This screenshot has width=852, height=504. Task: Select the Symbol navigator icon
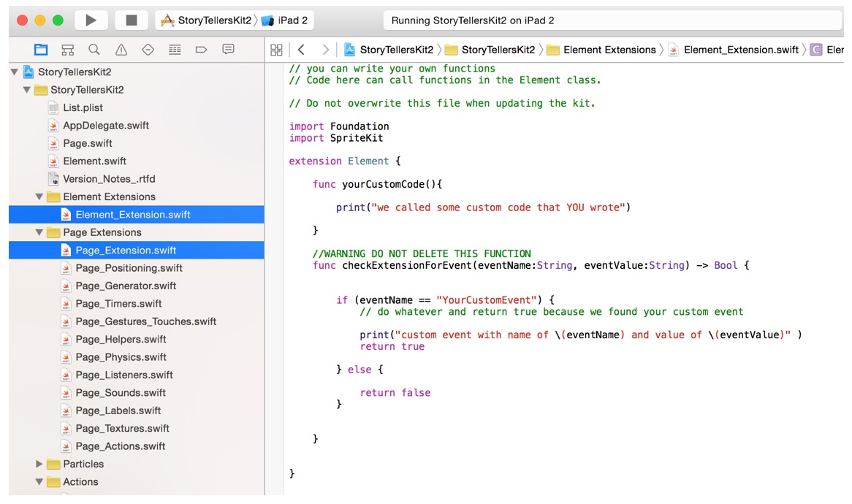tap(67, 49)
